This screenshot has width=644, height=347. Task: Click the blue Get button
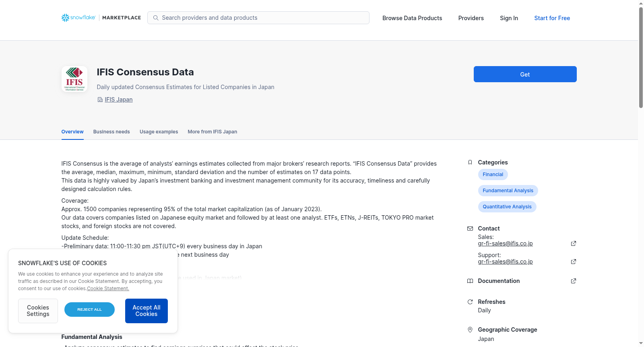pyautogui.click(x=525, y=74)
